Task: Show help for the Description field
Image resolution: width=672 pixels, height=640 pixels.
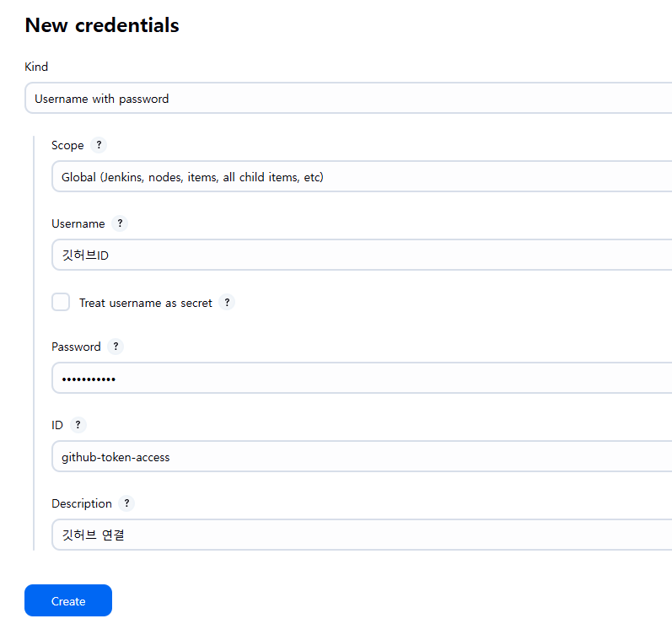Action: click(x=126, y=503)
